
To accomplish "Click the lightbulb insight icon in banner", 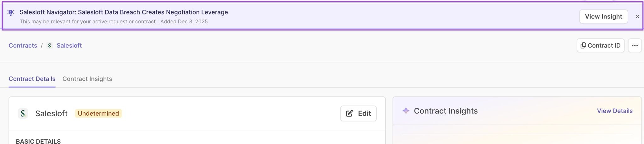I will pos(11,13).
